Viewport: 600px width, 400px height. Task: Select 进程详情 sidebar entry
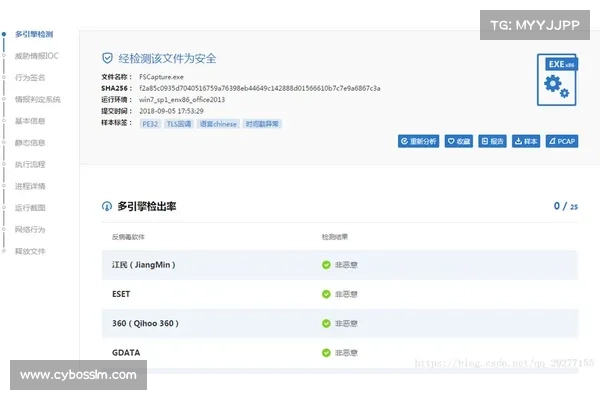(x=30, y=186)
